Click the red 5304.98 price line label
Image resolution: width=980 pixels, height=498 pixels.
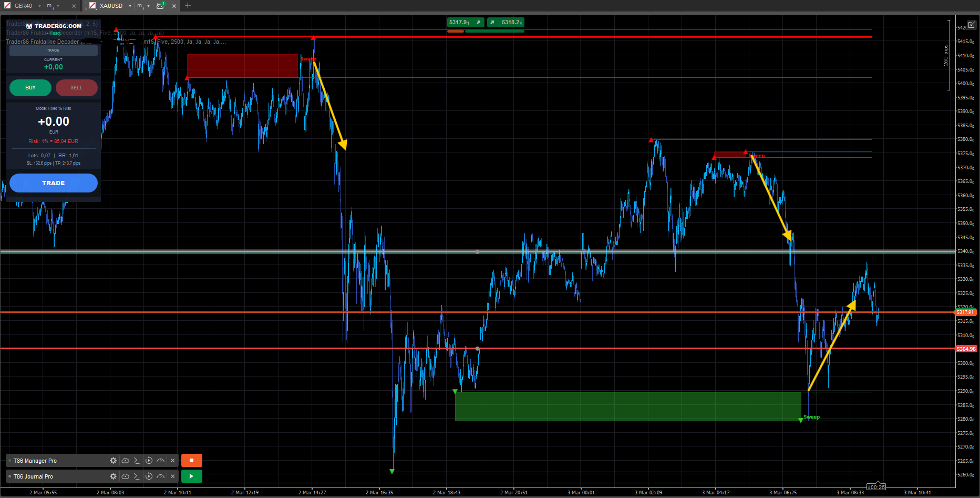coord(966,349)
